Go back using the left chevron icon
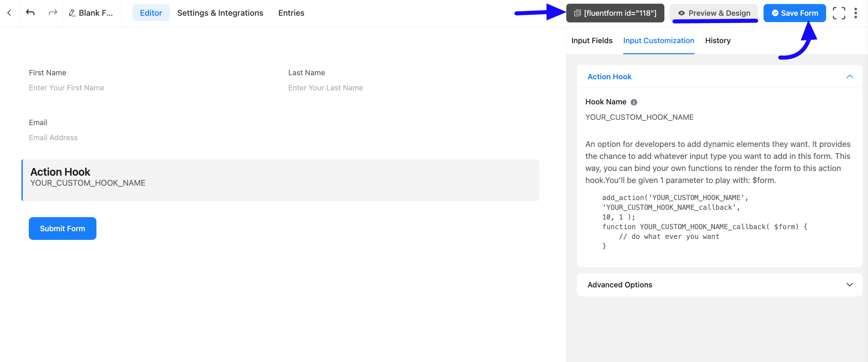 (x=9, y=13)
